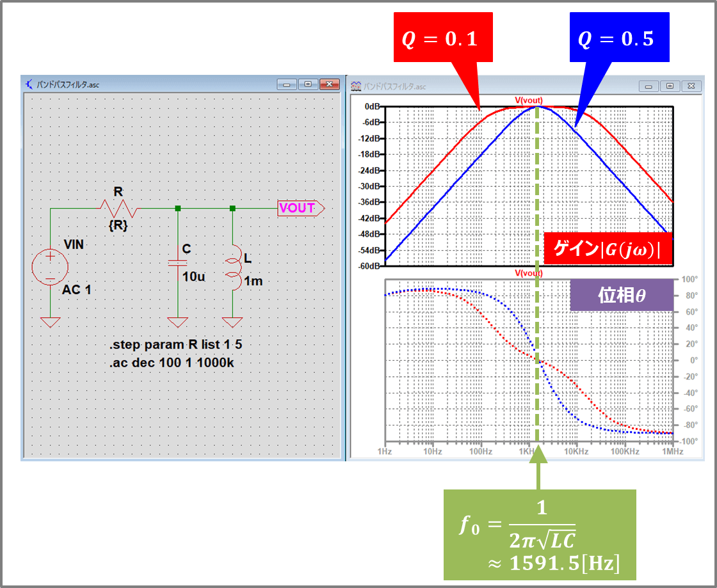Select the VOUT output net label

[x=300, y=209]
